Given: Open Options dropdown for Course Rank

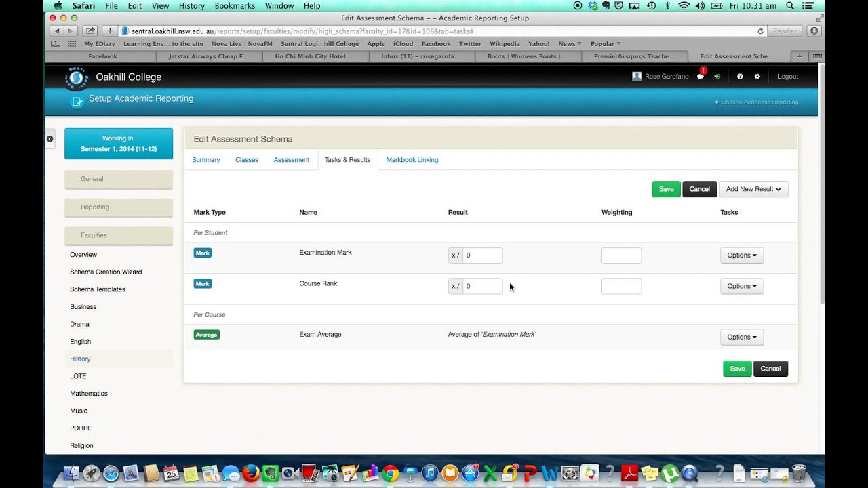Looking at the screenshot, I should [x=742, y=286].
